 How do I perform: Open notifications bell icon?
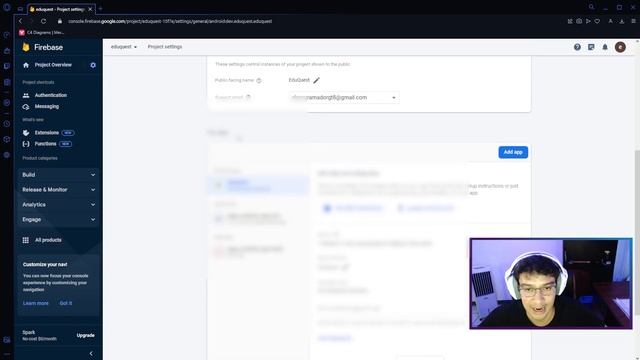(x=605, y=47)
